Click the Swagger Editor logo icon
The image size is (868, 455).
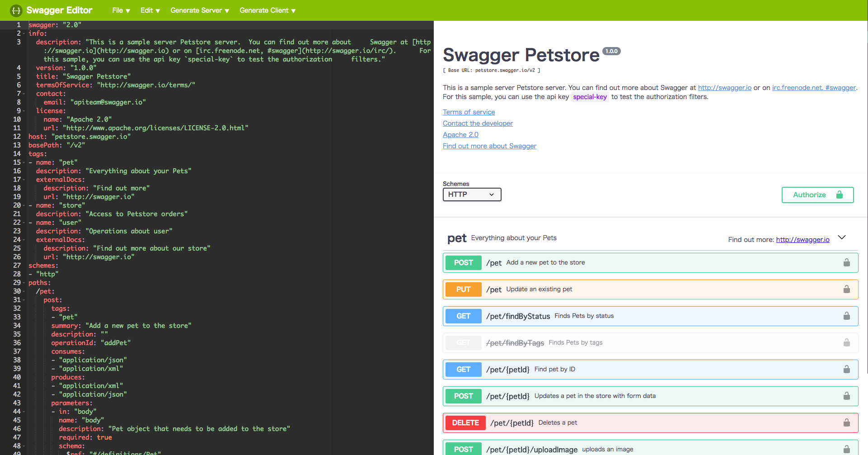pyautogui.click(x=16, y=10)
